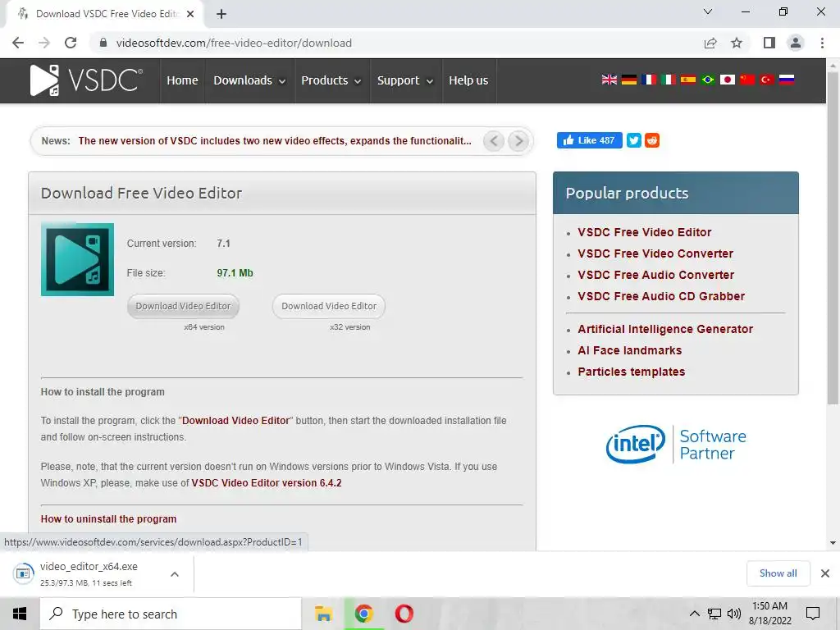This screenshot has height=630, width=840.
Task: Close the Download VSDC tab
Action: (x=190, y=14)
